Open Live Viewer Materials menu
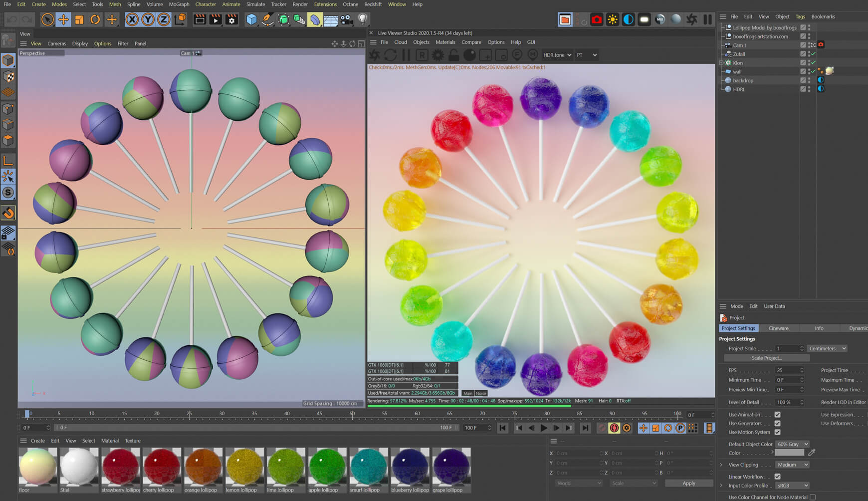 pos(445,42)
